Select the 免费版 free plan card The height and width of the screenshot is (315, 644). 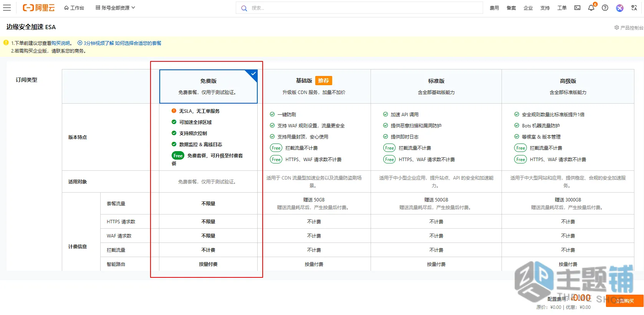208,86
